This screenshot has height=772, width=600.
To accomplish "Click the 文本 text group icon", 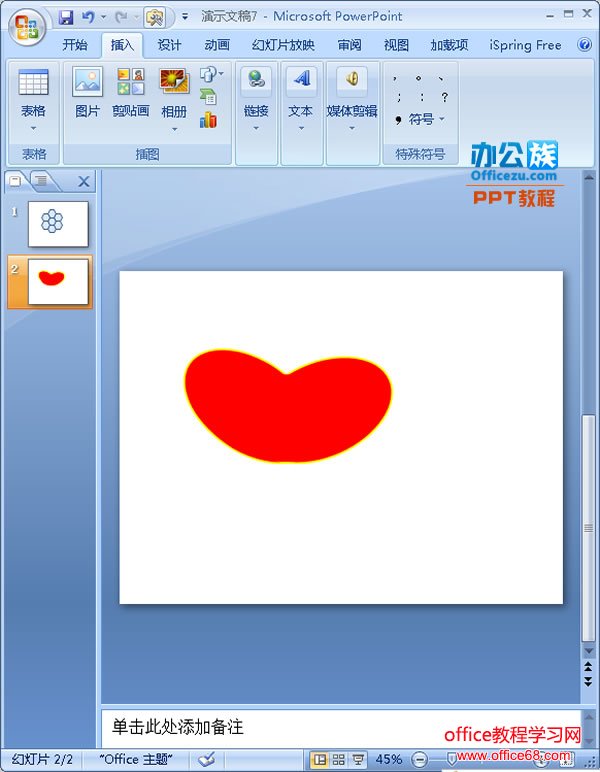I will point(301,80).
